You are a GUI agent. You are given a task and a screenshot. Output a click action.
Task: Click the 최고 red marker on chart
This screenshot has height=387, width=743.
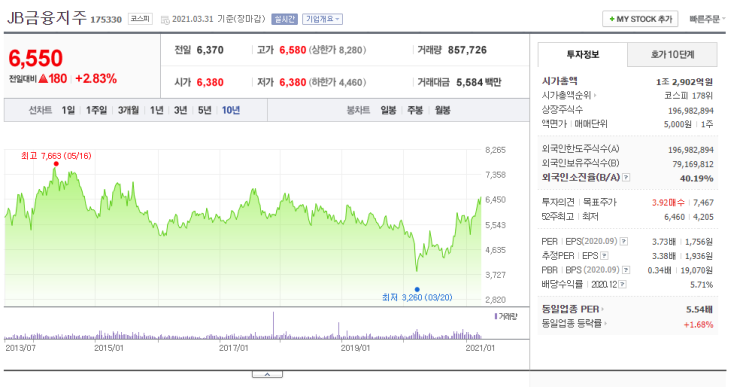56,164
